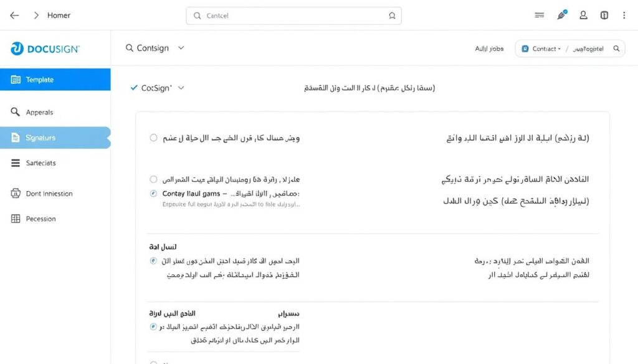638x364 pixels.
Task: Click the forward chevron next to Homer
Action: [x=36, y=16]
